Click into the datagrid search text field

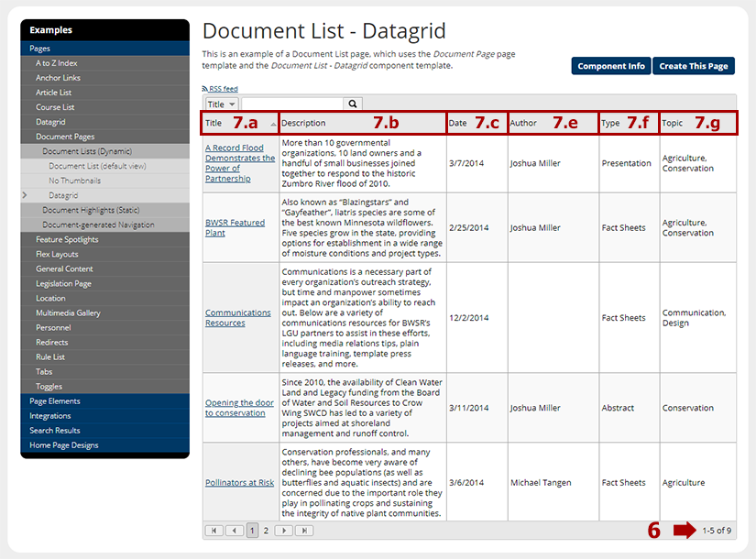tap(292, 104)
